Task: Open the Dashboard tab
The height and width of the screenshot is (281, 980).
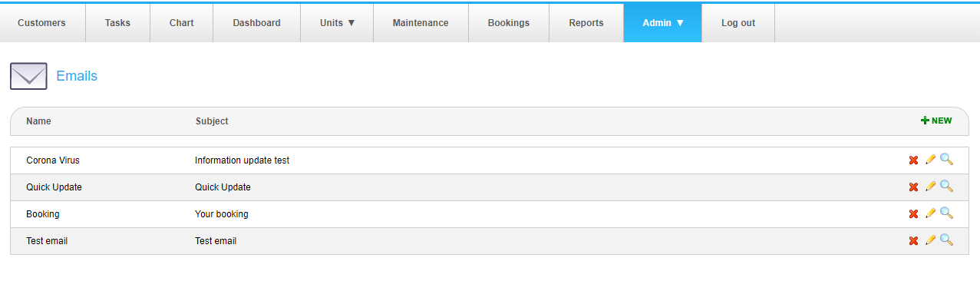Action: tap(256, 23)
